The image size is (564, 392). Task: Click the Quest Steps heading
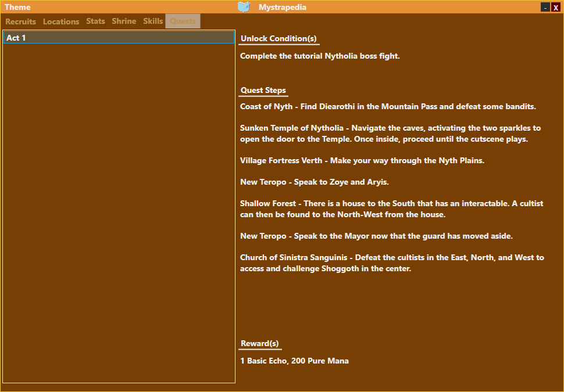263,90
